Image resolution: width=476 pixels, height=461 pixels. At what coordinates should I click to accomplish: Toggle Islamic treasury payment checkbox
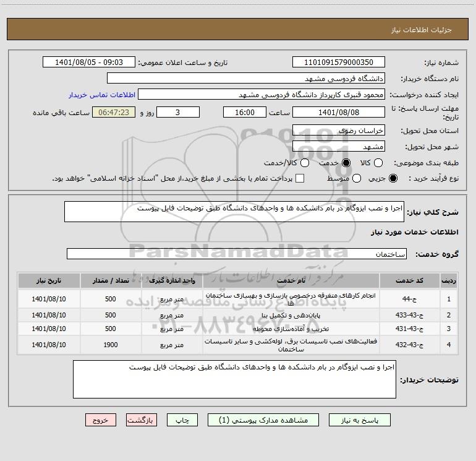[x=300, y=178]
